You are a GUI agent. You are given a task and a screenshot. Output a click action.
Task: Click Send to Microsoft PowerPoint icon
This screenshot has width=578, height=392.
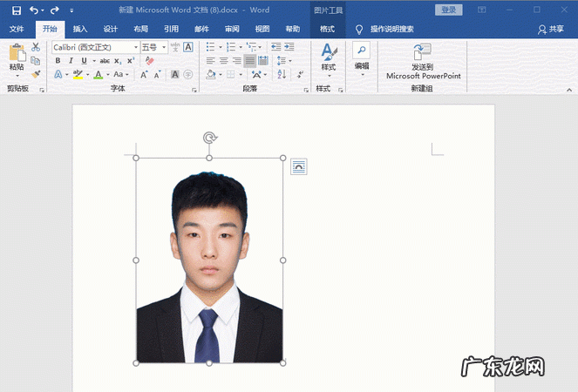click(423, 52)
